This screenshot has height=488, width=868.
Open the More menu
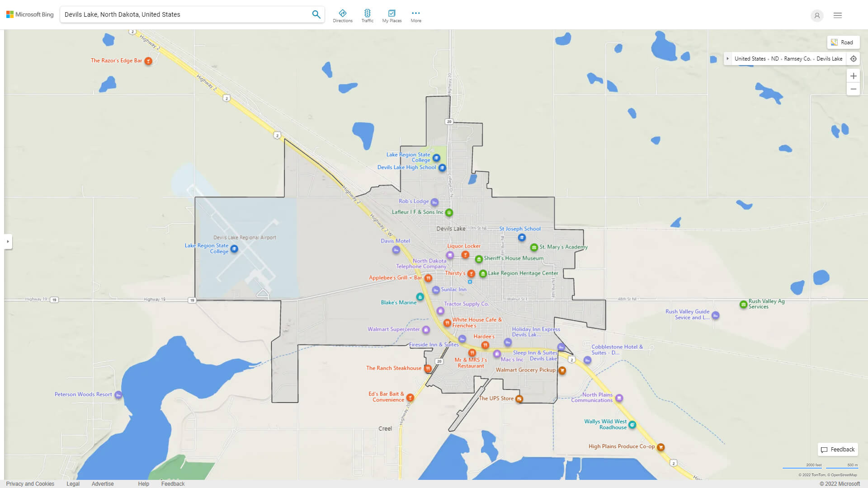[415, 16]
